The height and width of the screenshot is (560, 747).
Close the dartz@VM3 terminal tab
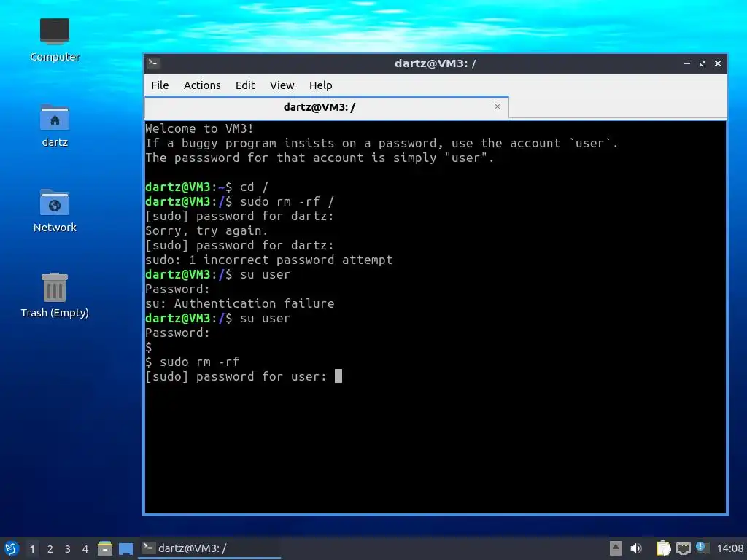point(498,106)
